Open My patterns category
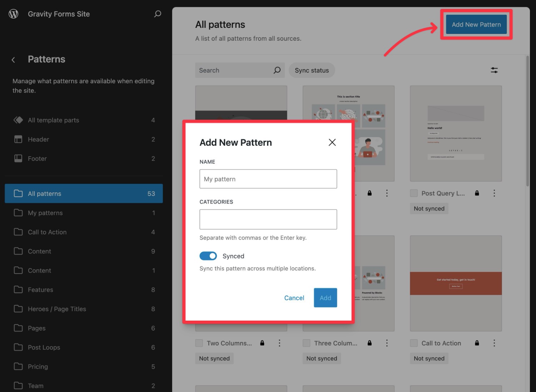This screenshot has height=392, width=536. [x=84, y=213]
